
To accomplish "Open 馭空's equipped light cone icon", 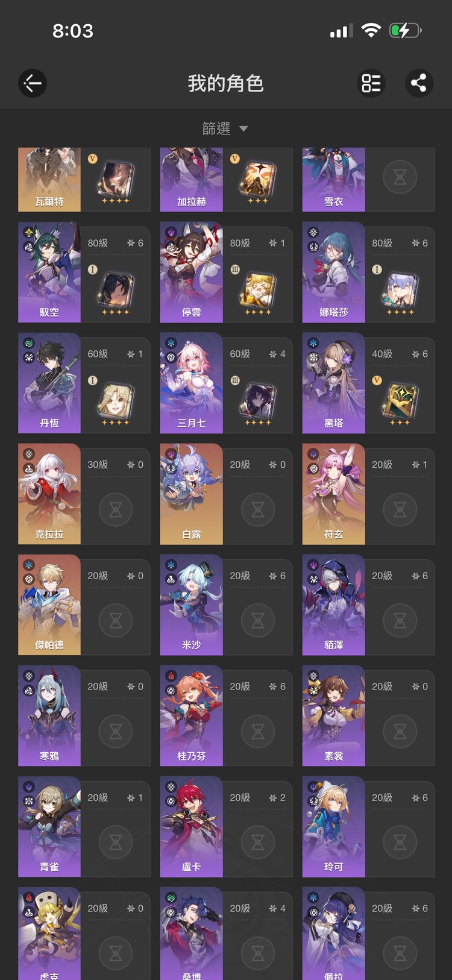I will click(115, 290).
